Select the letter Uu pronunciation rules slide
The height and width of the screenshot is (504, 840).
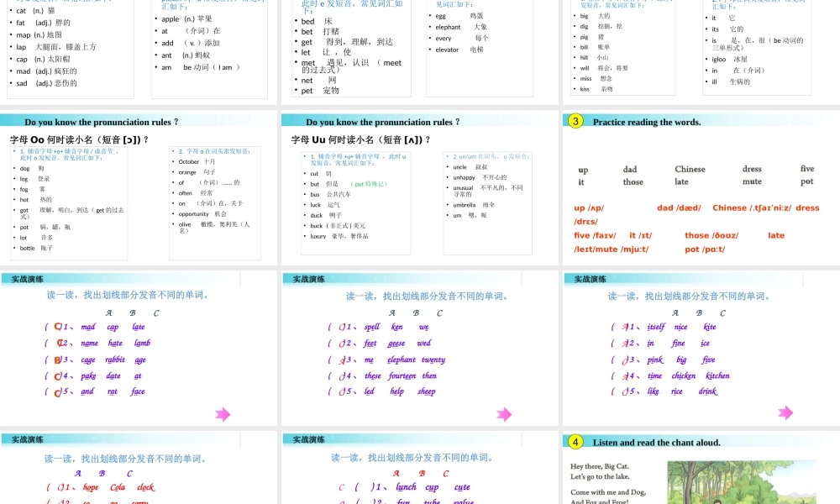[419, 188]
